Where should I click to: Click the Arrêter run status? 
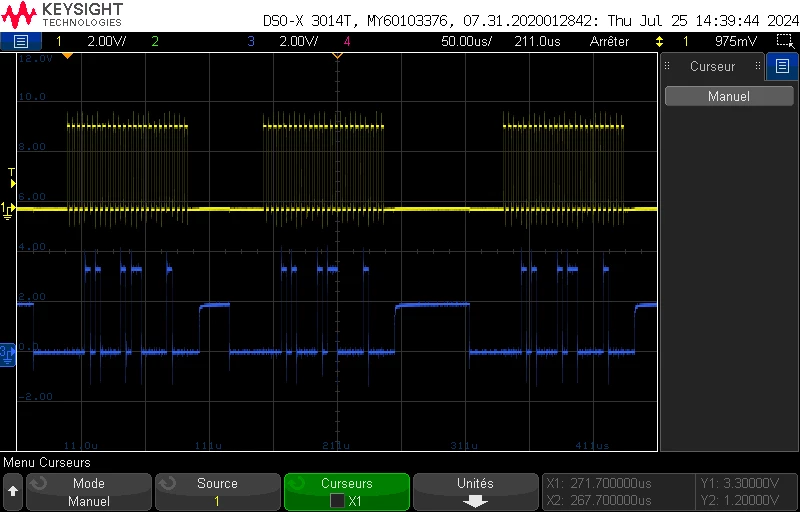click(609, 41)
